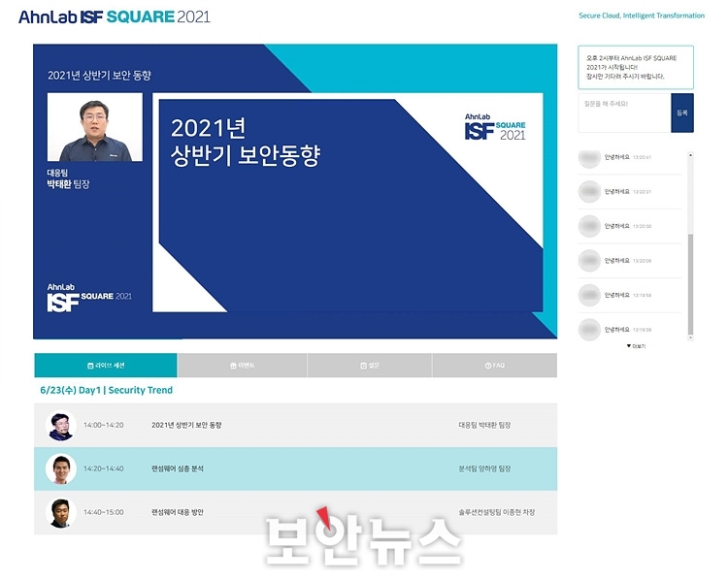Viewport: 728px width, 580px height.
Task: Click the ISF SQUARE 2021 logo on the slide
Action: click(x=495, y=127)
